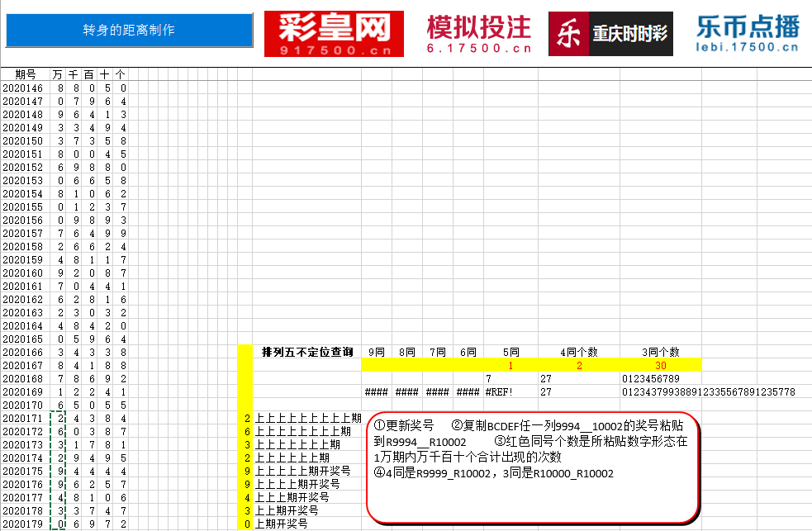The image size is (812, 531).
Task: Select the yellow input cell beside 上期开奖号
Action: point(245,524)
